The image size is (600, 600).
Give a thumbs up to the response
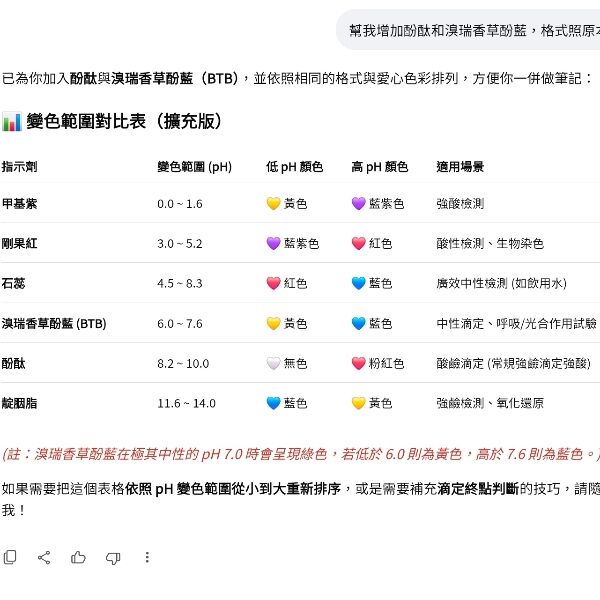78,558
